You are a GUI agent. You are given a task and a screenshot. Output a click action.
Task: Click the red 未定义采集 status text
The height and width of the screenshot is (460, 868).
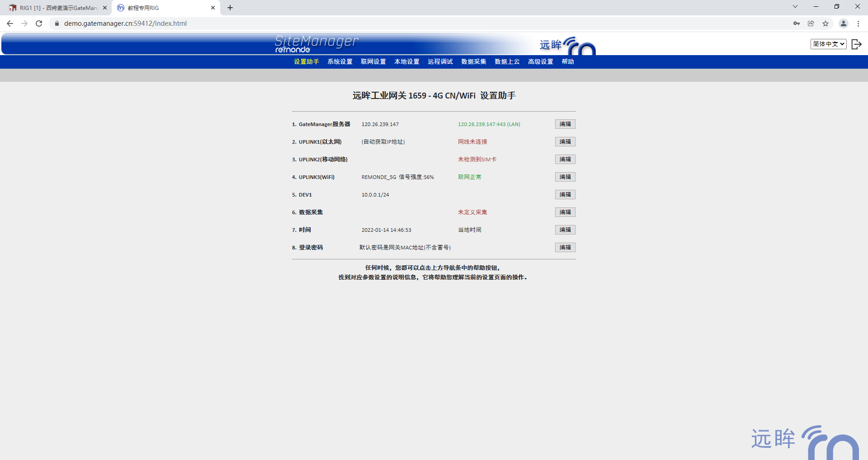[x=472, y=212]
